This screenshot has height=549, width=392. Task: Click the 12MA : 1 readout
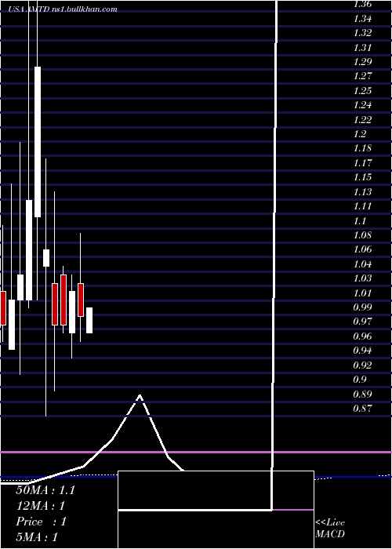tap(41, 506)
